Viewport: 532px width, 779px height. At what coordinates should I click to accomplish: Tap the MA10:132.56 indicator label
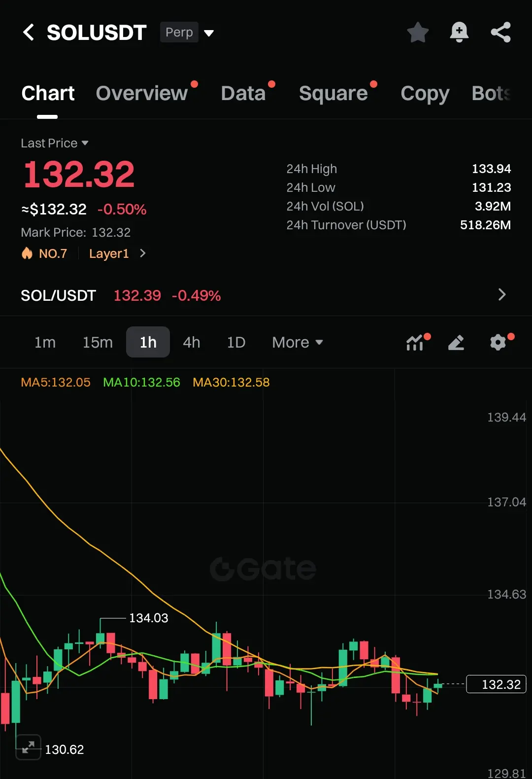pyautogui.click(x=141, y=382)
